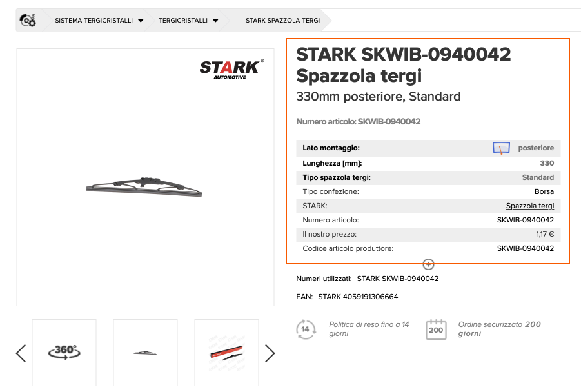Screen dimensions: 581x392
Task: Select the STARK Spazzola Tergi breadcrumb
Action: (282, 21)
